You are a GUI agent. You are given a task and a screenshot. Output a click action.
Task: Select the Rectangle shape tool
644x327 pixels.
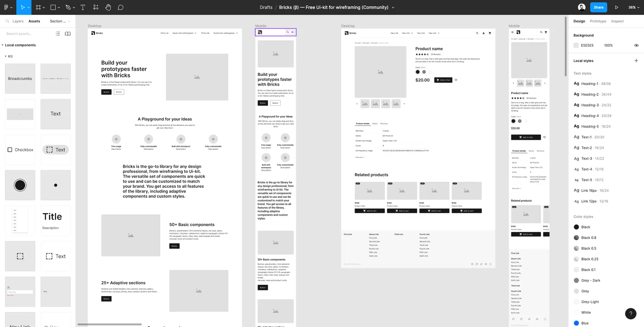pos(53,7)
